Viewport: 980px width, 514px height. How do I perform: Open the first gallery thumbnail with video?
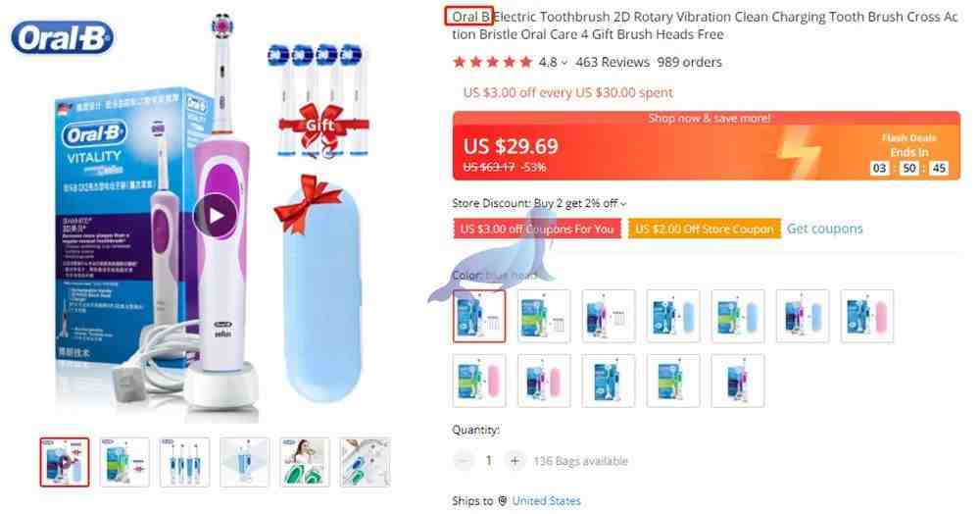pos(65,462)
